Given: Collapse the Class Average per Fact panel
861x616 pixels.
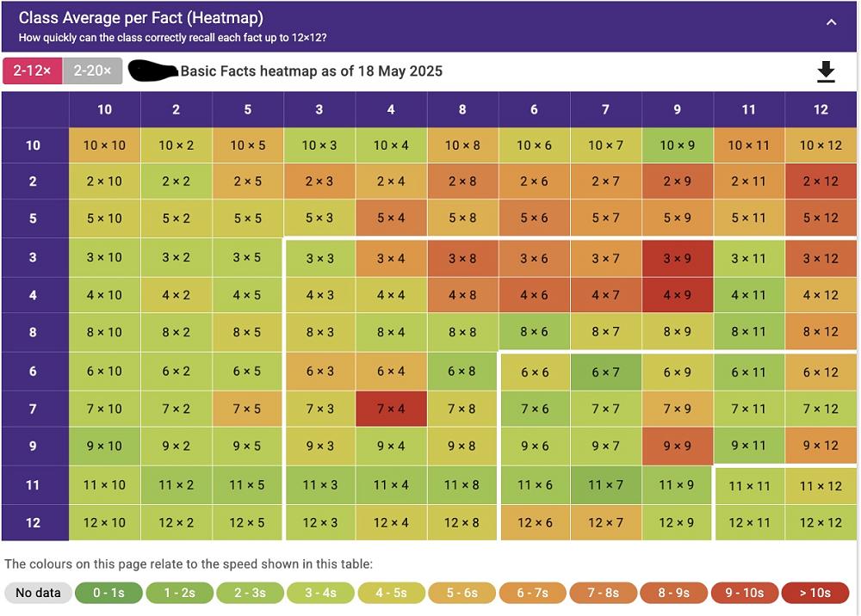Looking at the screenshot, I should (x=831, y=22).
